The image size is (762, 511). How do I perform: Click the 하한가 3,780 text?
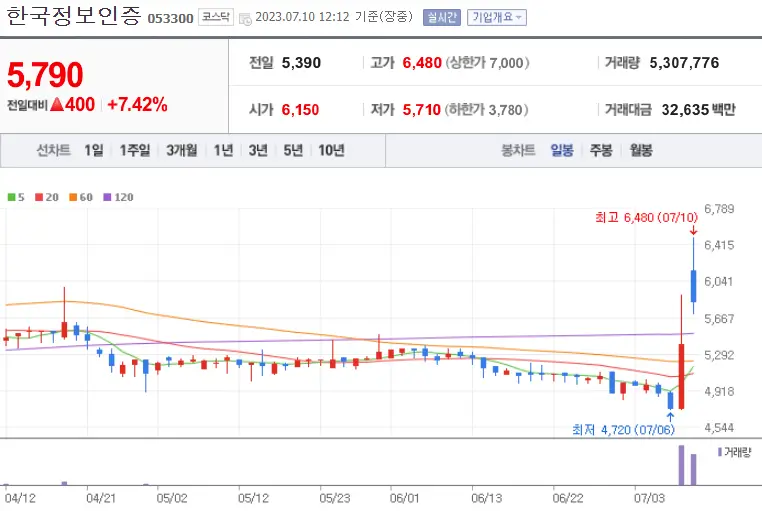(486, 110)
